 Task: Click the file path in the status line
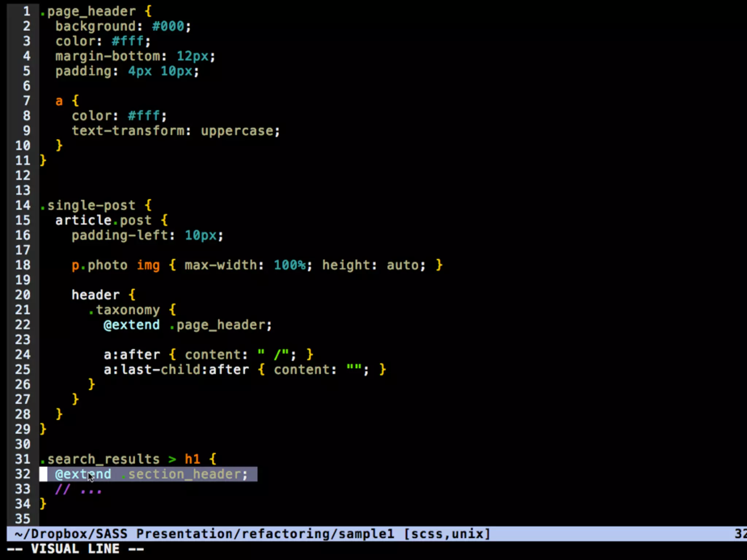click(x=204, y=534)
